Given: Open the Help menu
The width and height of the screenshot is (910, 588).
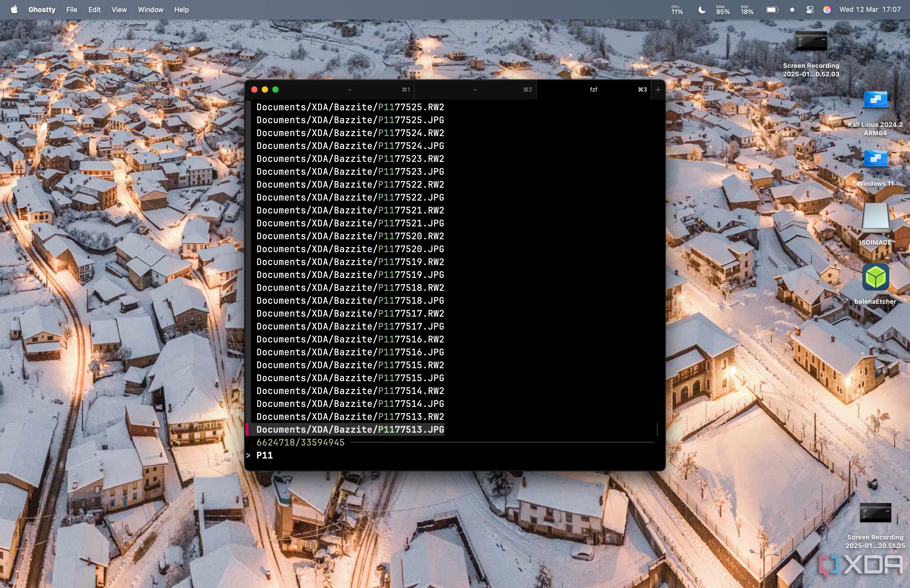Looking at the screenshot, I should click(x=181, y=9).
